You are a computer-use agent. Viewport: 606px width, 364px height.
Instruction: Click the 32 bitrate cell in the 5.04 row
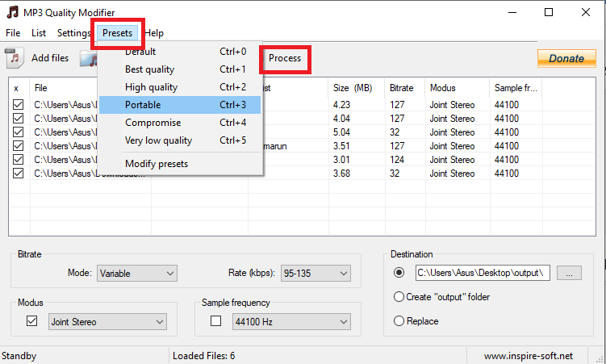tap(395, 132)
